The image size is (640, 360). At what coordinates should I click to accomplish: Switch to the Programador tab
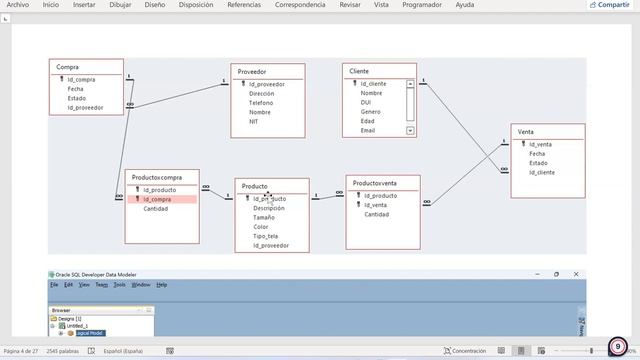[x=422, y=5]
